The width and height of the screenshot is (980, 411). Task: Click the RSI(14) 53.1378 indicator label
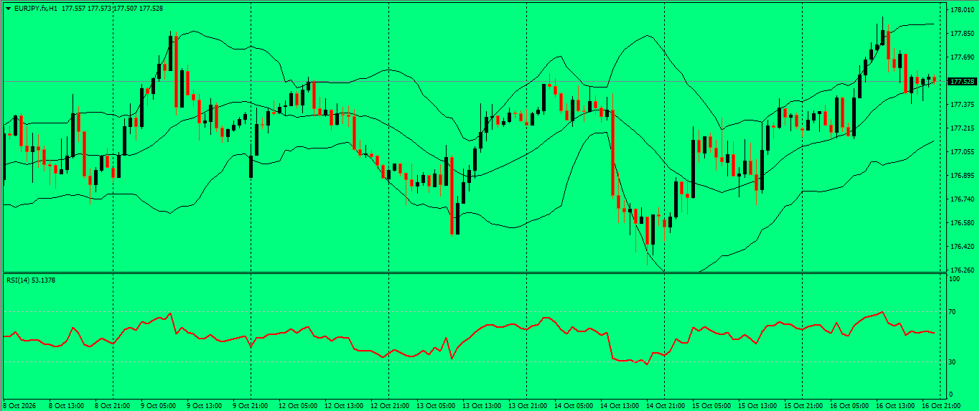point(30,280)
